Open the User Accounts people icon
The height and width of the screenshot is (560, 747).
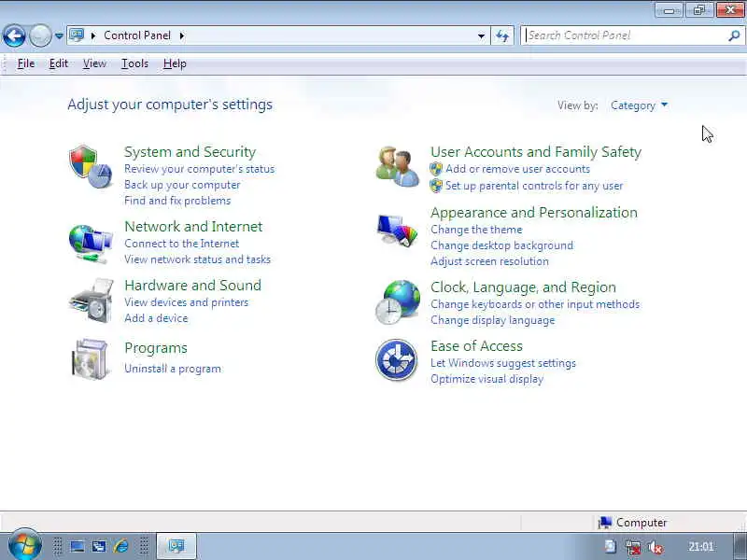[x=398, y=167]
